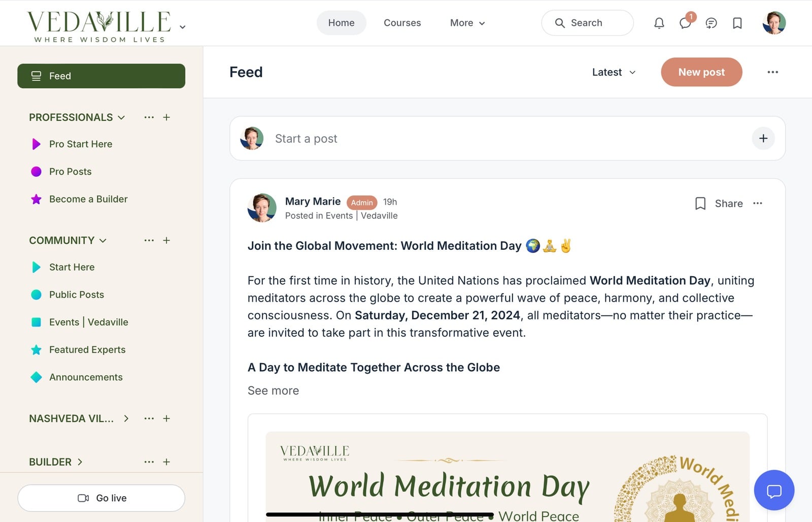Open the Latest sort dropdown
Image resolution: width=812 pixels, height=522 pixels.
pyautogui.click(x=614, y=72)
